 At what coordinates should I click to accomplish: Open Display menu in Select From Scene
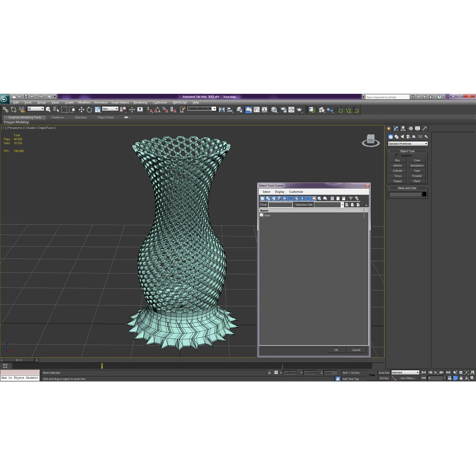279,192
